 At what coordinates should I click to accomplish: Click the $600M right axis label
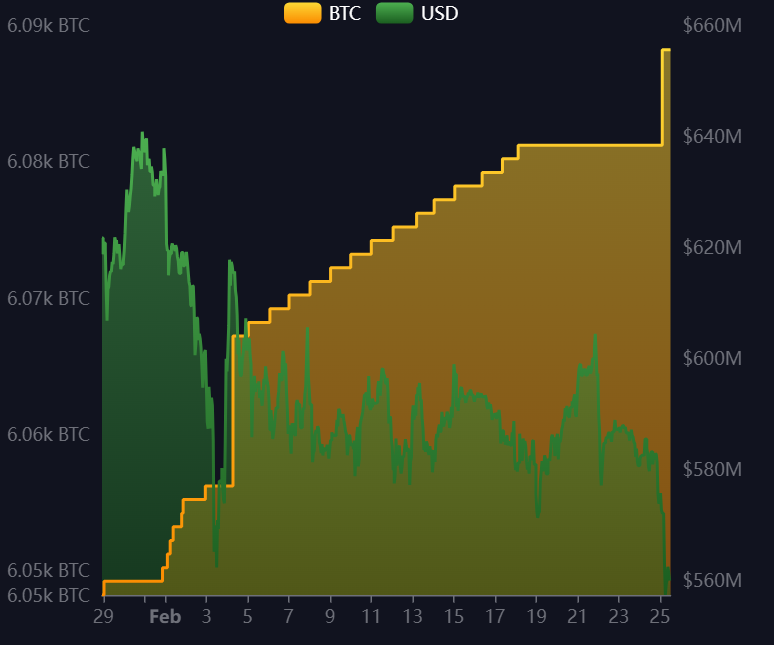[712, 359]
